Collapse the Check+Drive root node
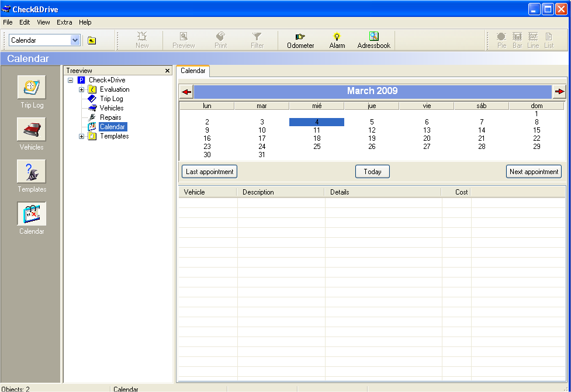This screenshot has width=571, height=392. [x=71, y=80]
